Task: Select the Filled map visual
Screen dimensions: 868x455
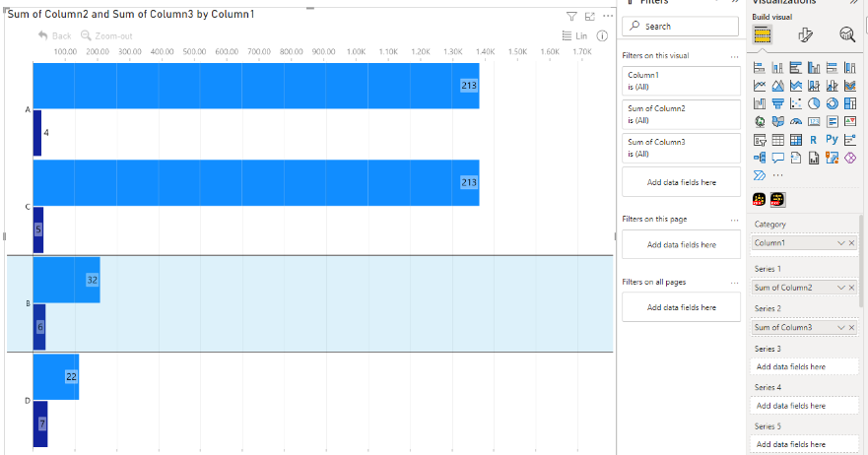Action: pos(777,122)
